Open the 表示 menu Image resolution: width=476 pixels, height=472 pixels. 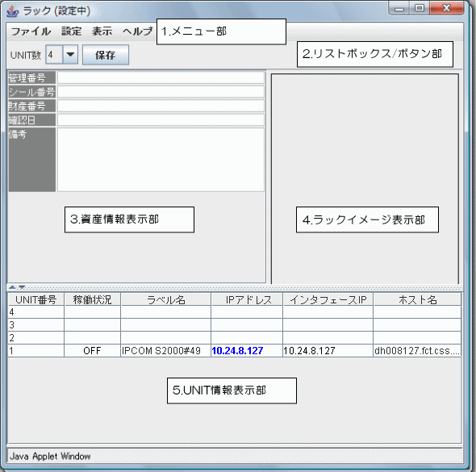click(x=102, y=31)
